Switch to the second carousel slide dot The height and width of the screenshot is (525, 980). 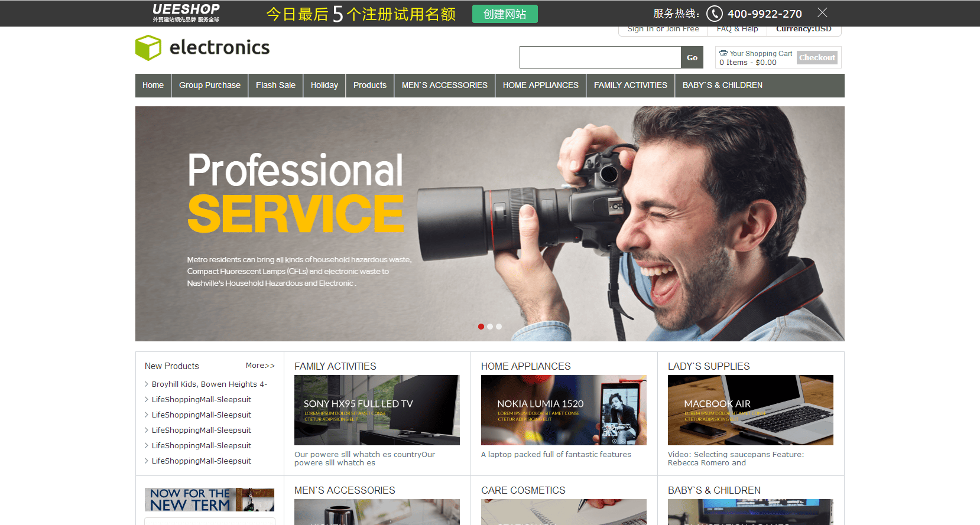490,327
